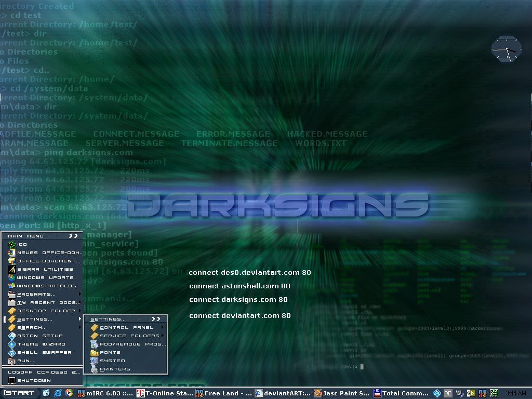The width and height of the screenshot is (532, 399).
Task: Switch to deviantART taskbar button
Action: coord(283,393)
